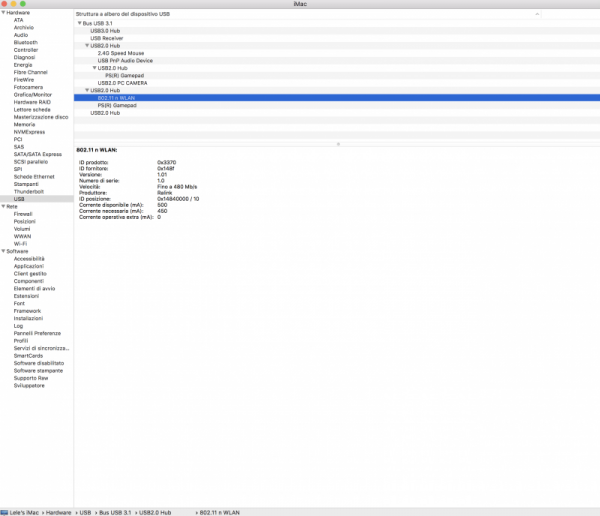Select Archivio in the sidebar
The height and width of the screenshot is (516, 600).
pyautogui.click(x=24, y=28)
